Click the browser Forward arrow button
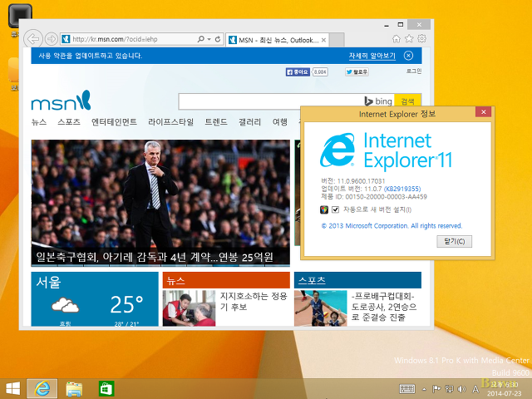The image size is (532, 399). point(52,39)
